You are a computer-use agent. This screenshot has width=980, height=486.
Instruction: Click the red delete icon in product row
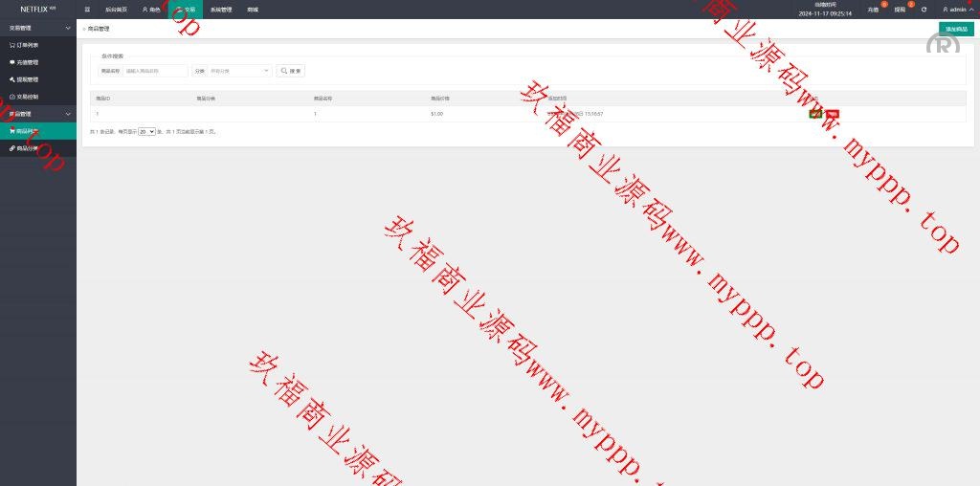pyautogui.click(x=833, y=114)
